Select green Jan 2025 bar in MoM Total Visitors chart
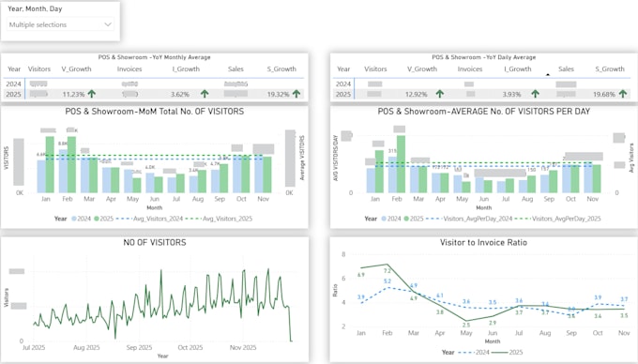This screenshot has width=638, height=364. tap(50, 165)
